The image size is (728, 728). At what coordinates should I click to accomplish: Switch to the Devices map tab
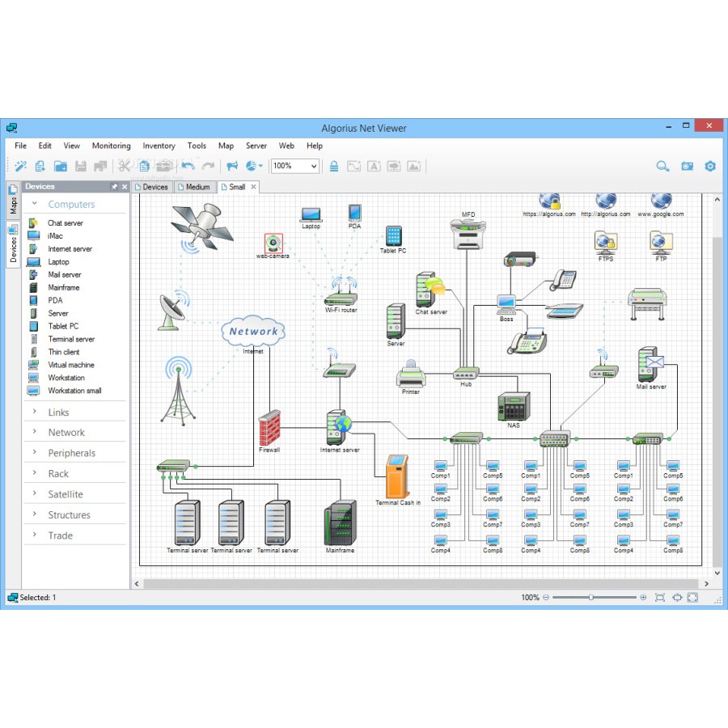[x=152, y=187]
